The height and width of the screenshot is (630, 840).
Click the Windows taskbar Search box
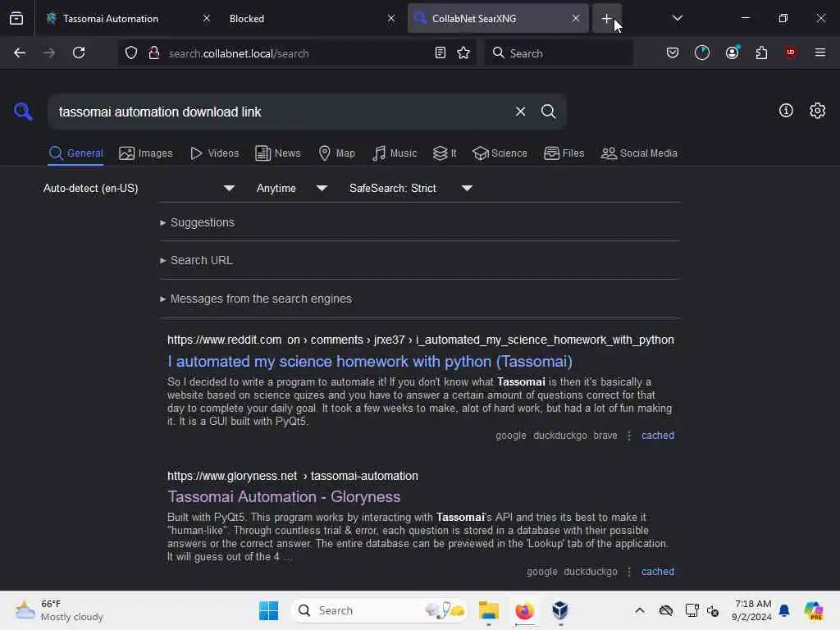coord(378,610)
